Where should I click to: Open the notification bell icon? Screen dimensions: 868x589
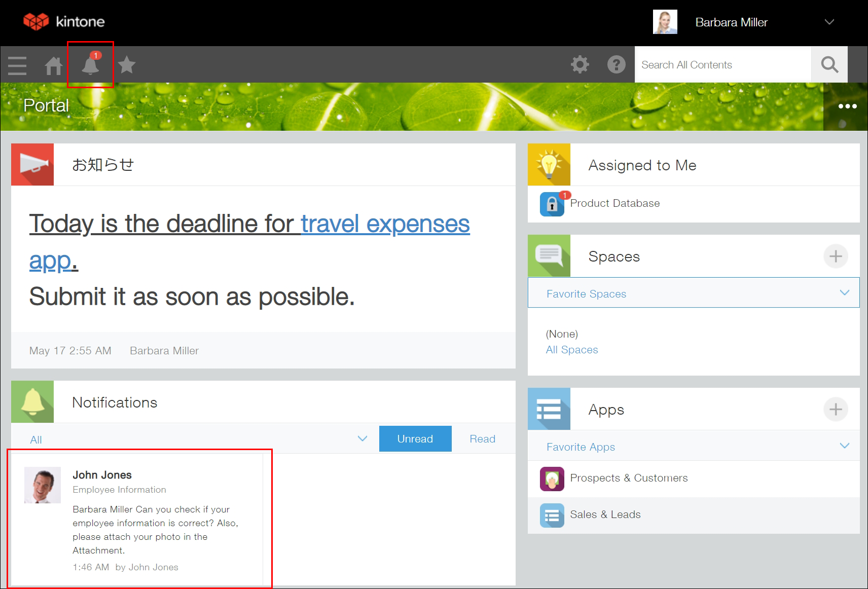click(x=90, y=65)
